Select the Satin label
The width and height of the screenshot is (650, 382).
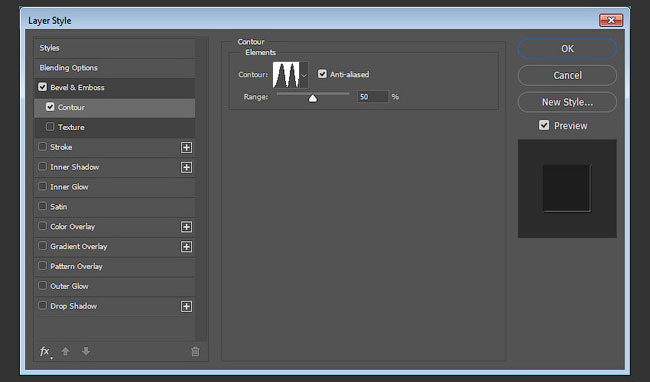[x=58, y=207]
